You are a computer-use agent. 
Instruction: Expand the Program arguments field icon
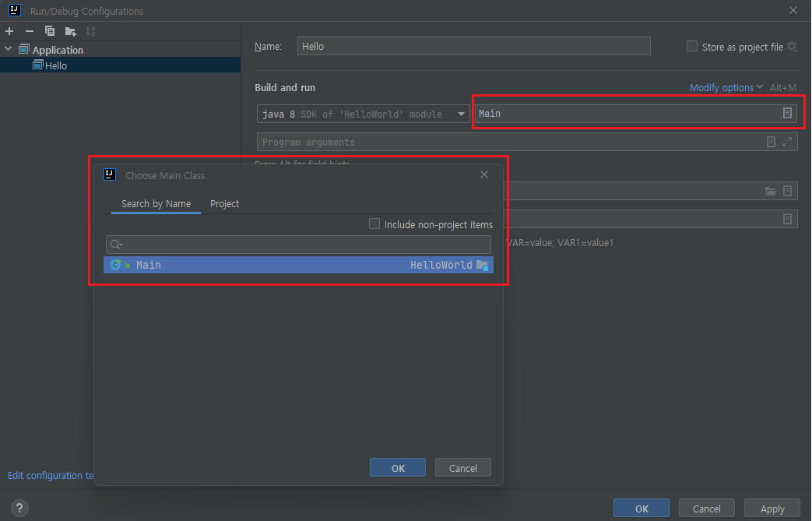[786, 141]
